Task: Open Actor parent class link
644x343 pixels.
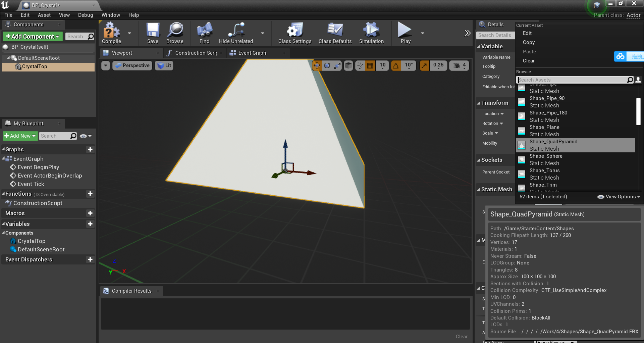Action: coord(633,15)
